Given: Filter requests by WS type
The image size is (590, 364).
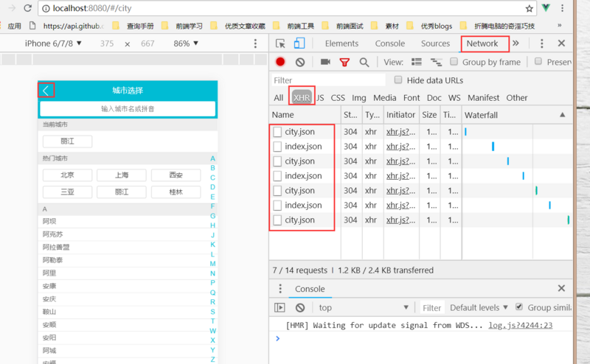Looking at the screenshot, I should [x=454, y=98].
